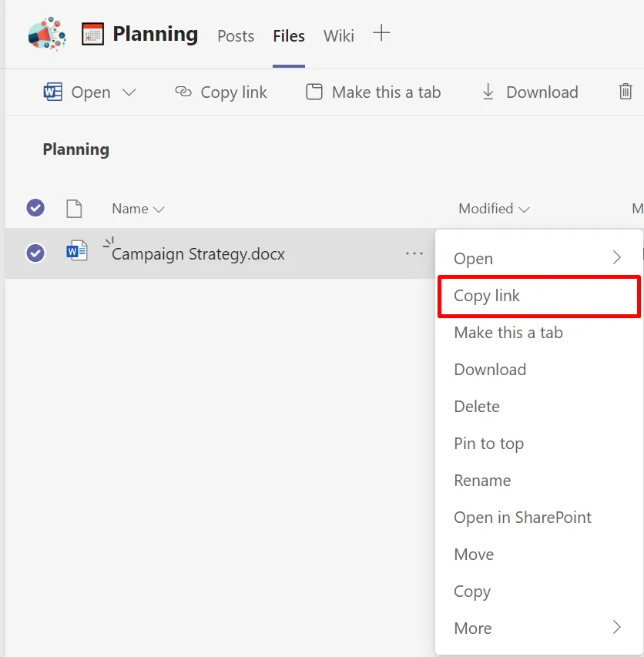This screenshot has width=644, height=657.
Task: Click the Copy link text in the toolbar
Action: (233, 92)
